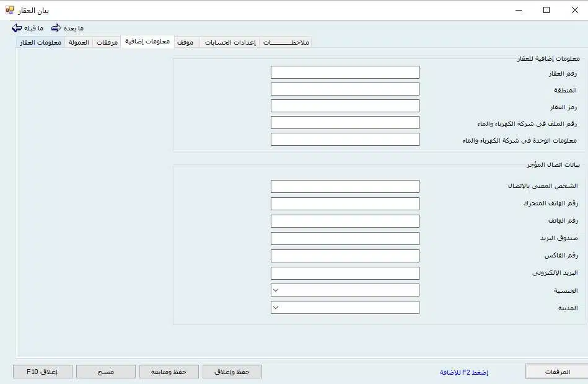588x384 pixels.
Task: Click the رقم الهاتف المتحرك field
Action: [344, 203]
